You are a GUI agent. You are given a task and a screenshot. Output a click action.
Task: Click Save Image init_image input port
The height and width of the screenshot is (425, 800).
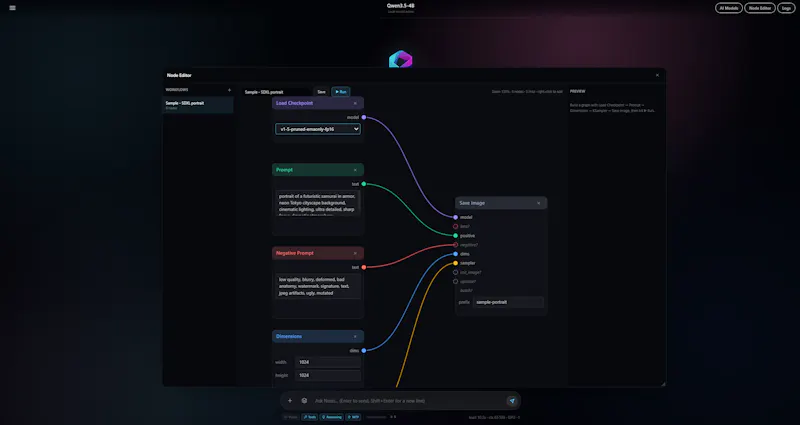pyautogui.click(x=456, y=272)
